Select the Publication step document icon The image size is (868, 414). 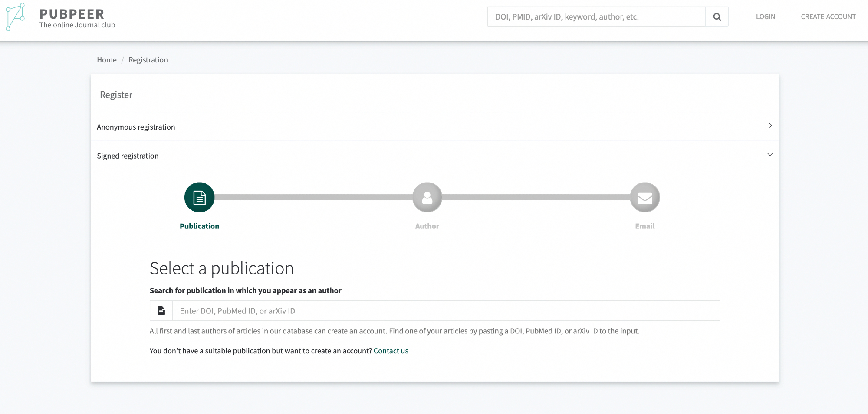(200, 198)
